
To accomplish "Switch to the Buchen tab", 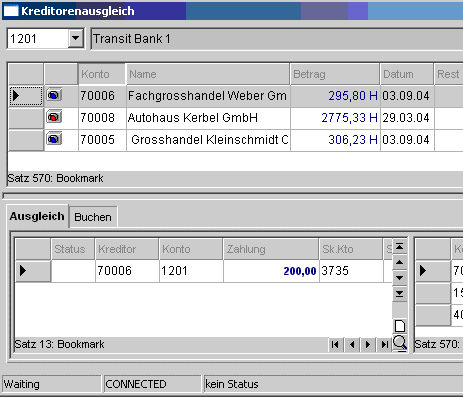I will pos(93,217).
